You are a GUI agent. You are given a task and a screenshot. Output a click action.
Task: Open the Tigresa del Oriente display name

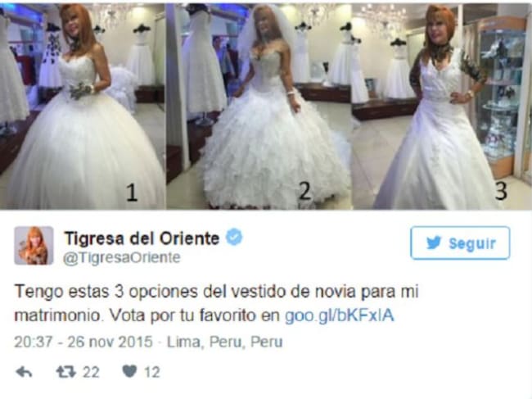coord(142,238)
